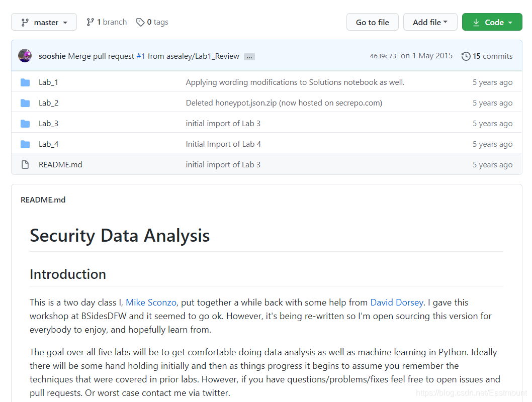The height and width of the screenshot is (402, 532).
Task: Open the Lab_4 folder
Action: click(48, 144)
